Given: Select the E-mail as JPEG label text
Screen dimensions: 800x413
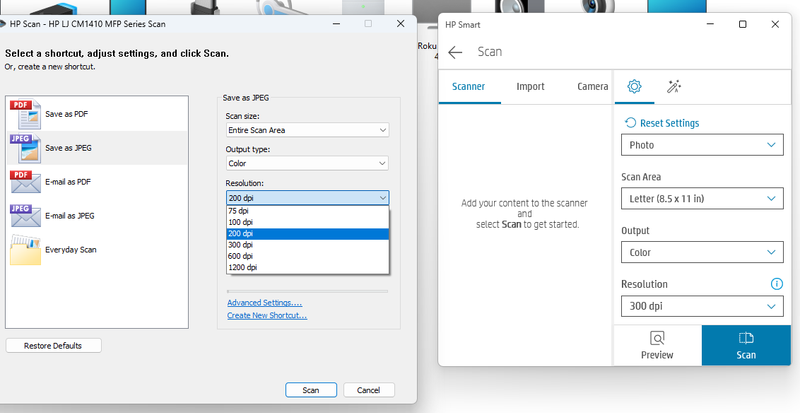Looking at the screenshot, I should 69,215.
